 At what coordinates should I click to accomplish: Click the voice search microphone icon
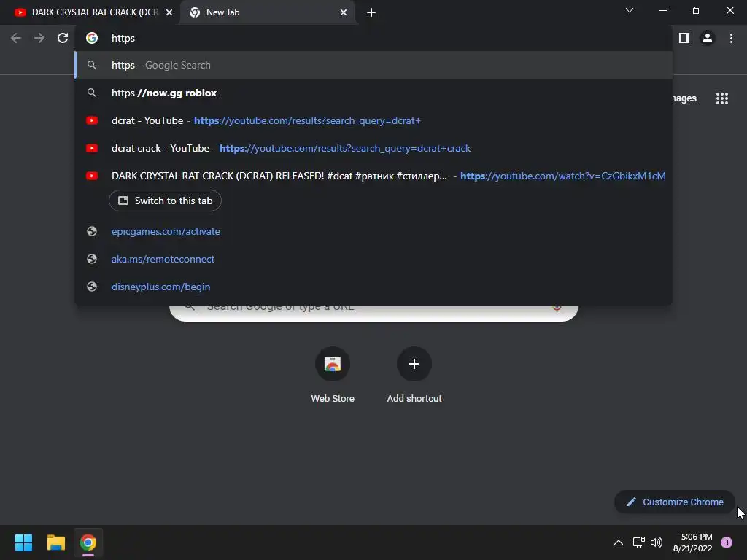[557, 308]
